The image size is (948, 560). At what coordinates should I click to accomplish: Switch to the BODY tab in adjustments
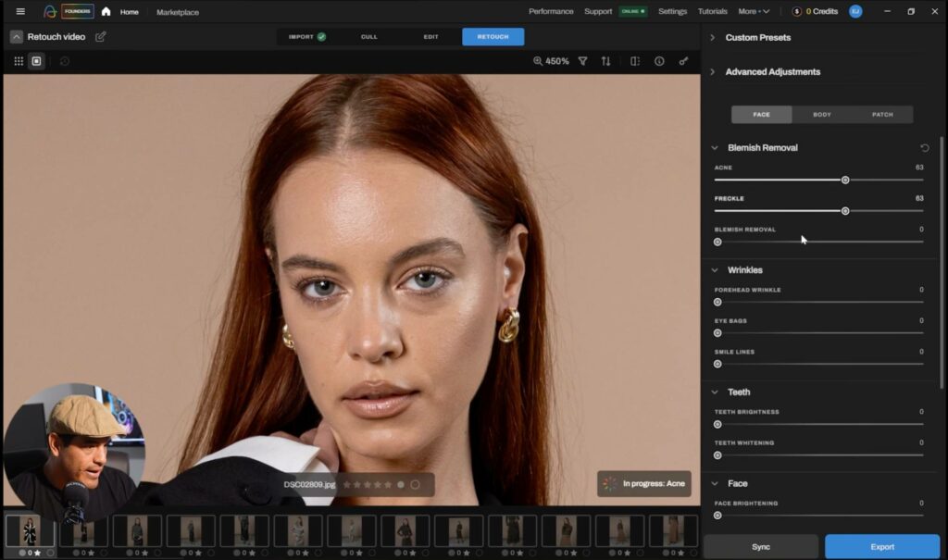[820, 114]
